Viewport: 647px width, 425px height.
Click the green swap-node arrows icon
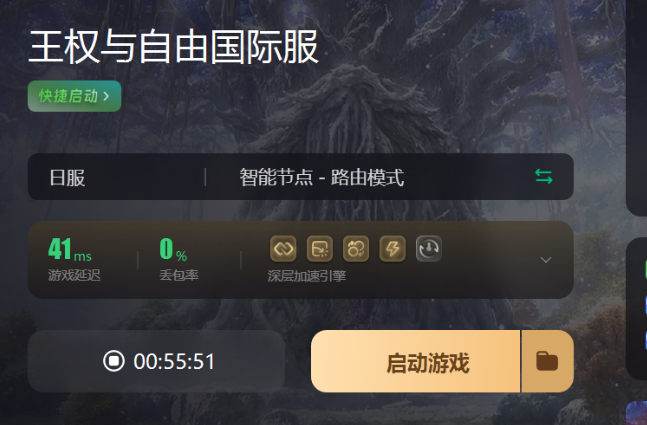pos(543,177)
